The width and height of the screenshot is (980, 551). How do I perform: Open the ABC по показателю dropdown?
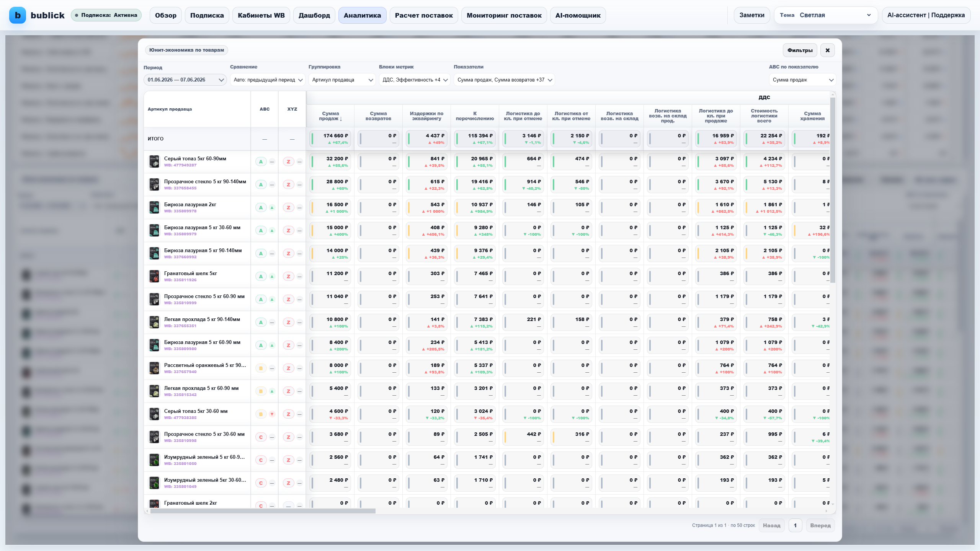pyautogui.click(x=802, y=80)
